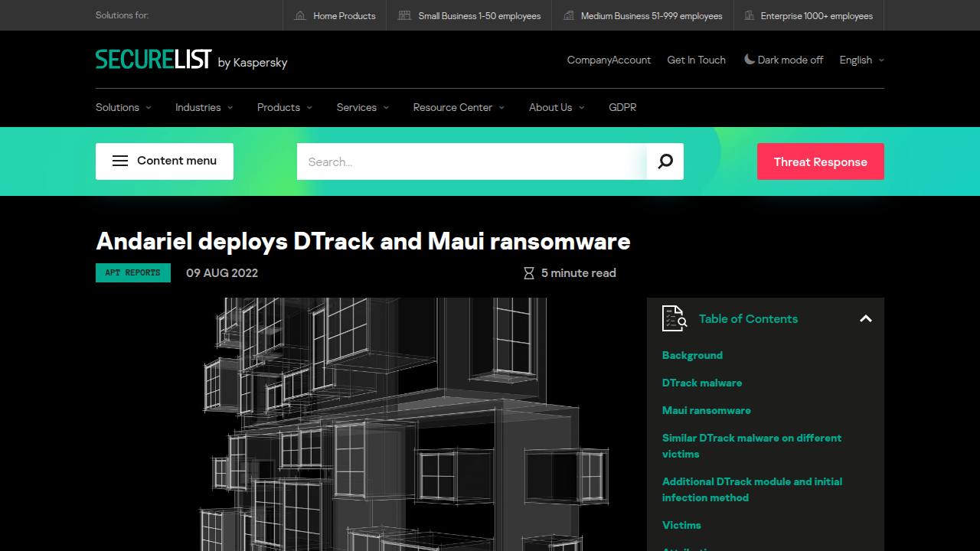Open Enterprise 1000+ employees link
Viewport: 980px width, 551px height.
[808, 15]
